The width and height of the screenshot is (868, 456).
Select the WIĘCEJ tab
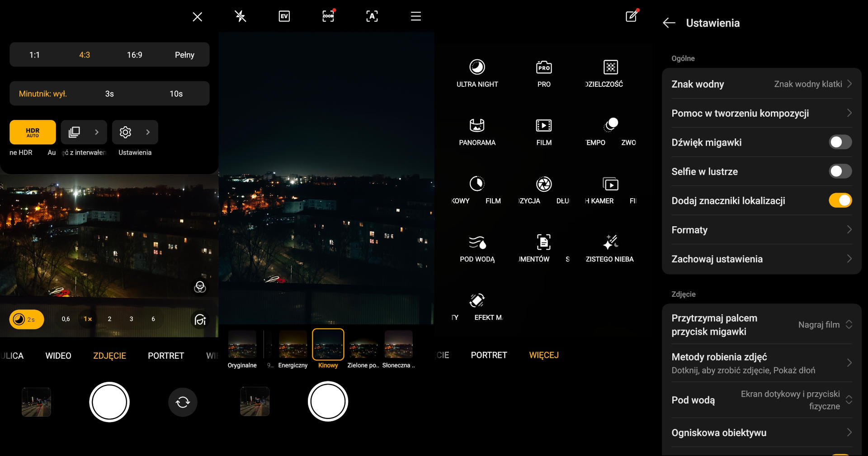tap(543, 355)
